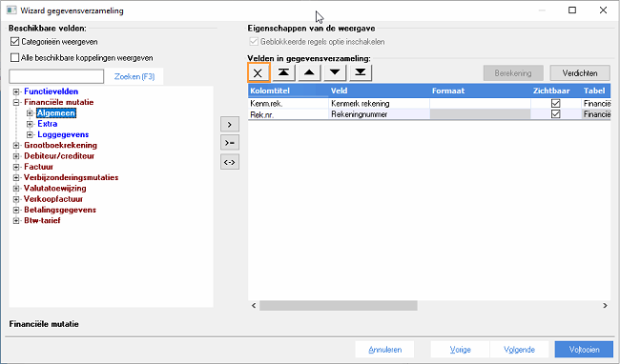The image size is (620, 364).
Task: Click the Tabel column header
Action: click(x=596, y=91)
